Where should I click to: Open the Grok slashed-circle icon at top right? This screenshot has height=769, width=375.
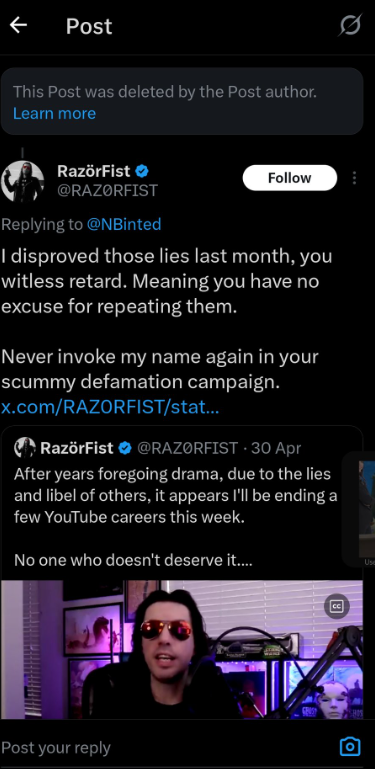[x=350, y=25]
